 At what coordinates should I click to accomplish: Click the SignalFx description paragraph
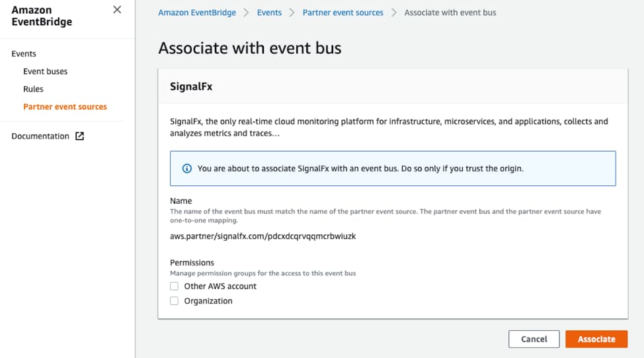389,128
